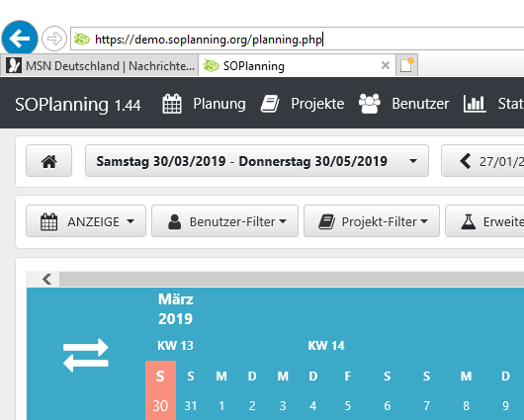Switch to the MSN Deutschland tab
The image size is (524, 420).
point(100,65)
